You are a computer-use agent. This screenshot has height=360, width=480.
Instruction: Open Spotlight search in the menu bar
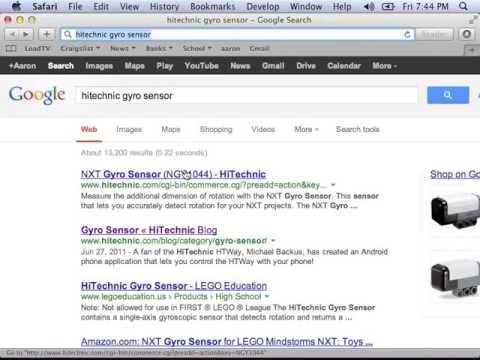coord(463,6)
